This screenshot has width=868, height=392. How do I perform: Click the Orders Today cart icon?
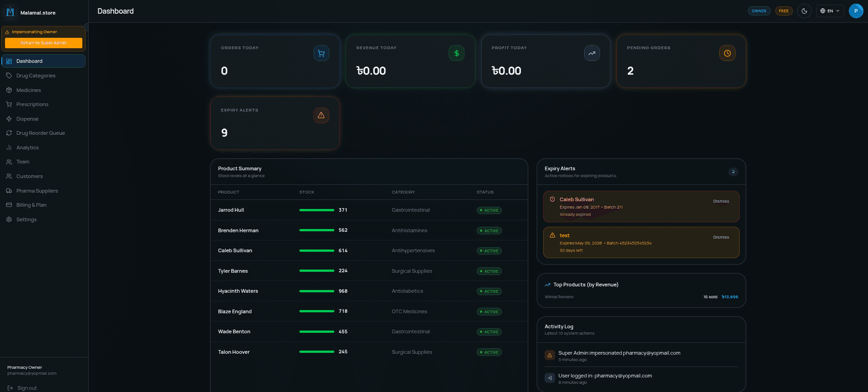point(321,53)
